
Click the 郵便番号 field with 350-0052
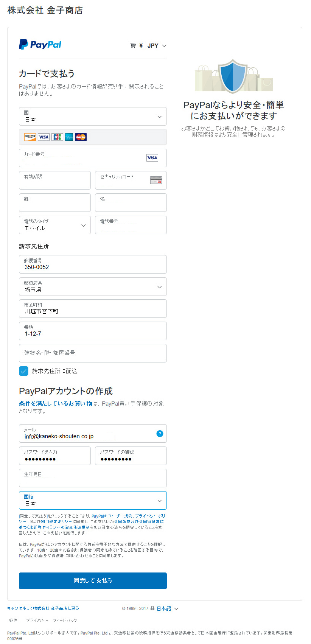pyautogui.click(x=93, y=264)
